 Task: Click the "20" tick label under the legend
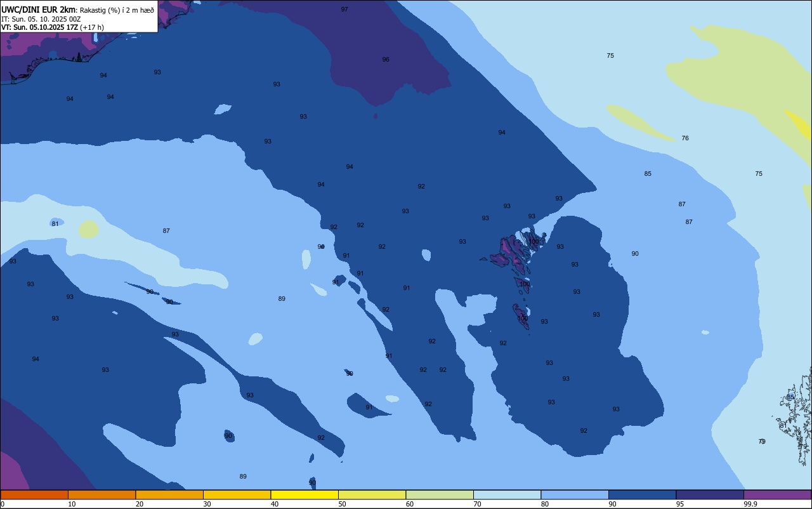click(x=140, y=504)
